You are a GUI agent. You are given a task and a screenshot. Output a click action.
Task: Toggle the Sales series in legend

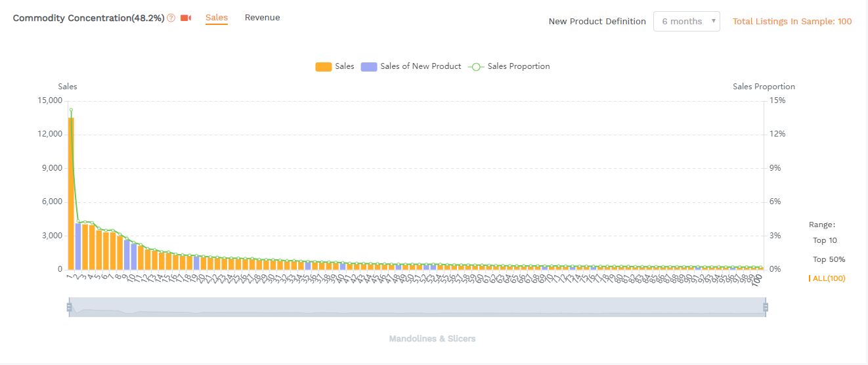(x=335, y=66)
